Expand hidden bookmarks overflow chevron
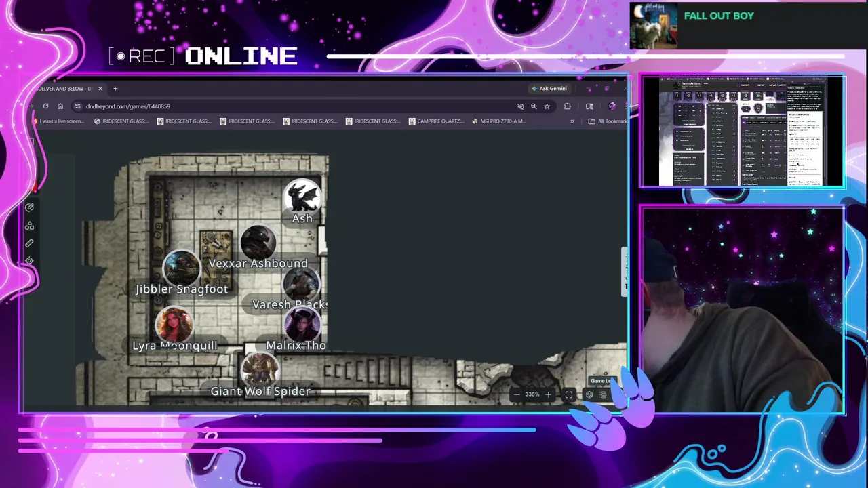The height and width of the screenshot is (488, 868). [572, 121]
